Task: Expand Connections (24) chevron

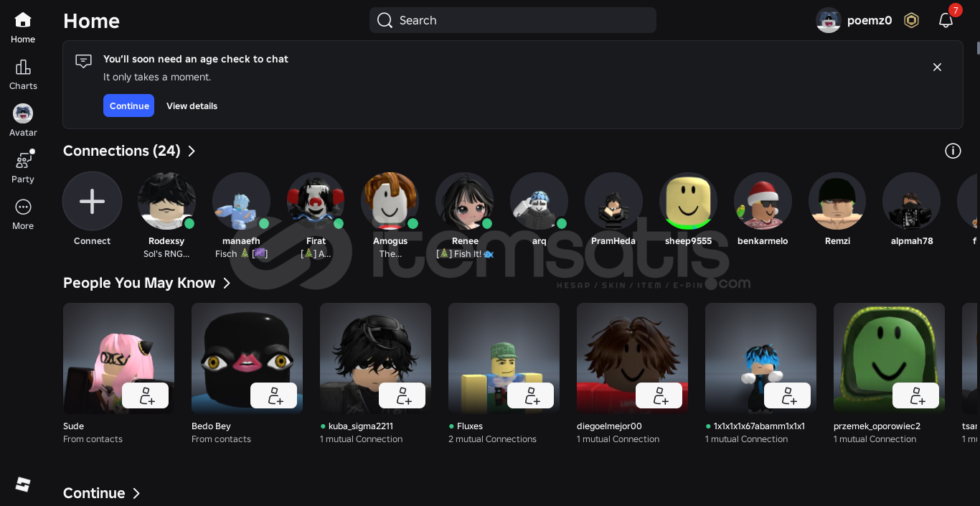Action: [x=192, y=151]
